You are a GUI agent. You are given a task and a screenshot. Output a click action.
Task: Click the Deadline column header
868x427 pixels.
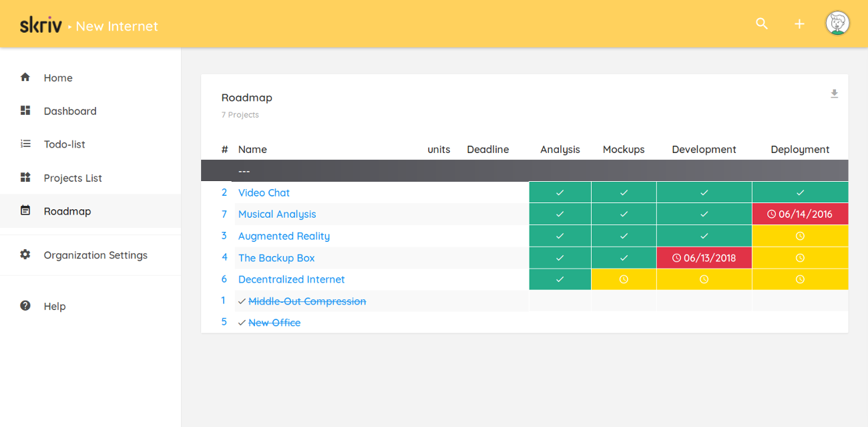(x=487, y=150)
